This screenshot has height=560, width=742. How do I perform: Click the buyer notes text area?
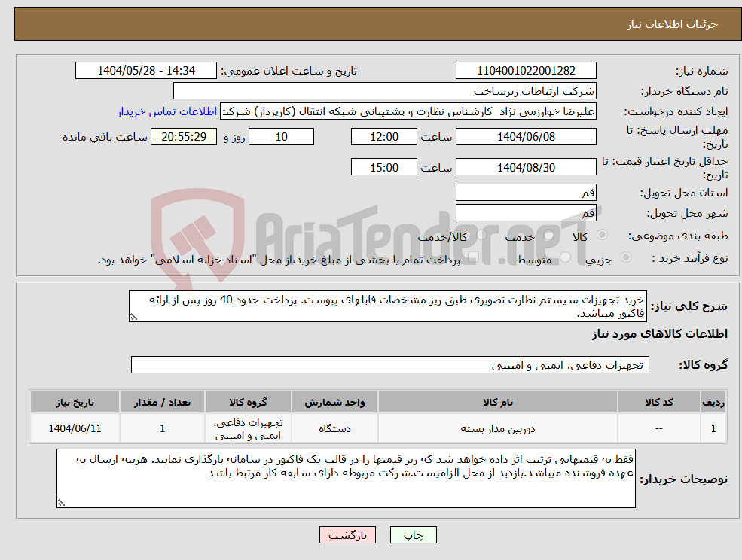point(346,478)
